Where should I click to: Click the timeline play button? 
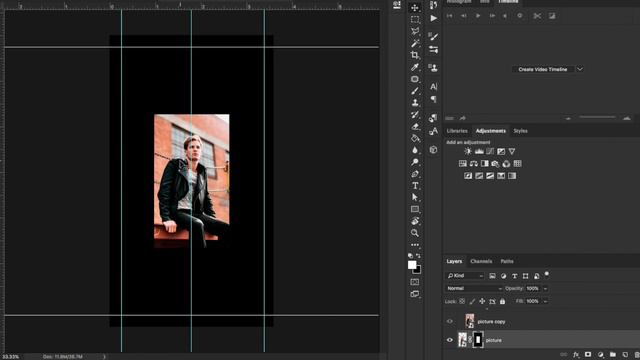coord(478,16)
